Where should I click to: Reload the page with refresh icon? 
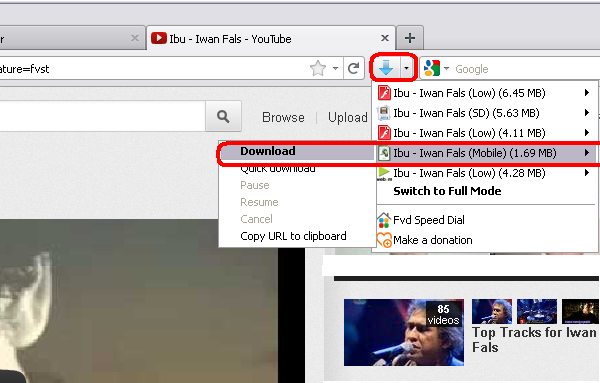click(x=354, y=68)
